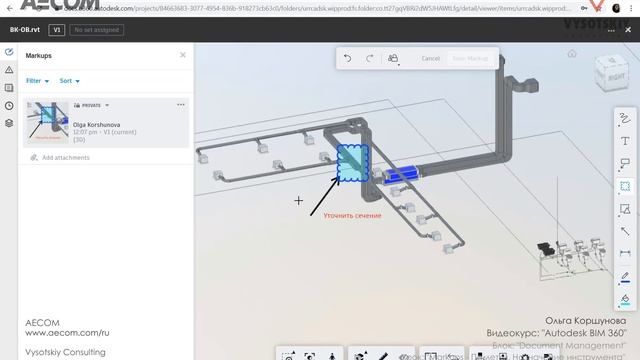Open the stroke color pencil picker
The width and height of the screenshot is (640, 360).
point(625,277)
